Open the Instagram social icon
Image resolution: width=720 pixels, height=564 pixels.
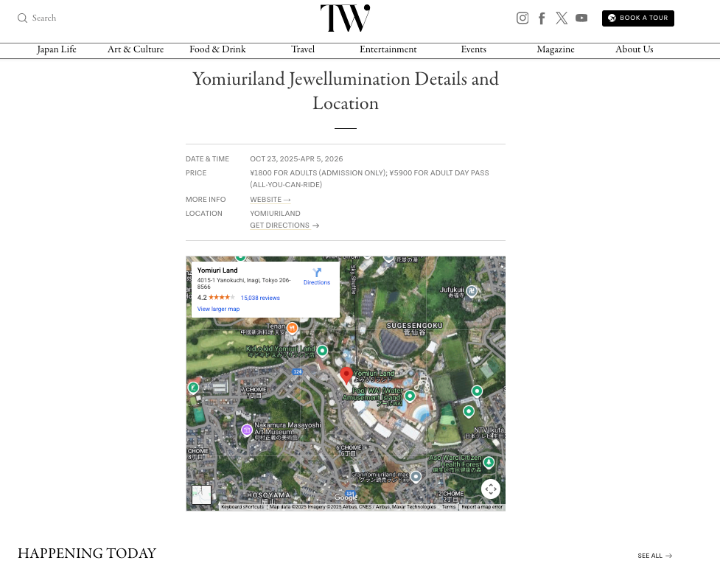[522, 18]
